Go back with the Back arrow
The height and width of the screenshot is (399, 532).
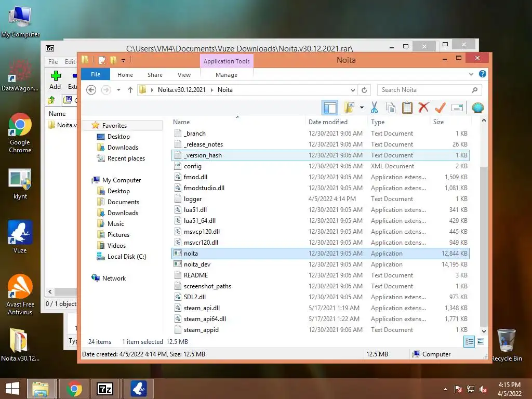point(91,90)
